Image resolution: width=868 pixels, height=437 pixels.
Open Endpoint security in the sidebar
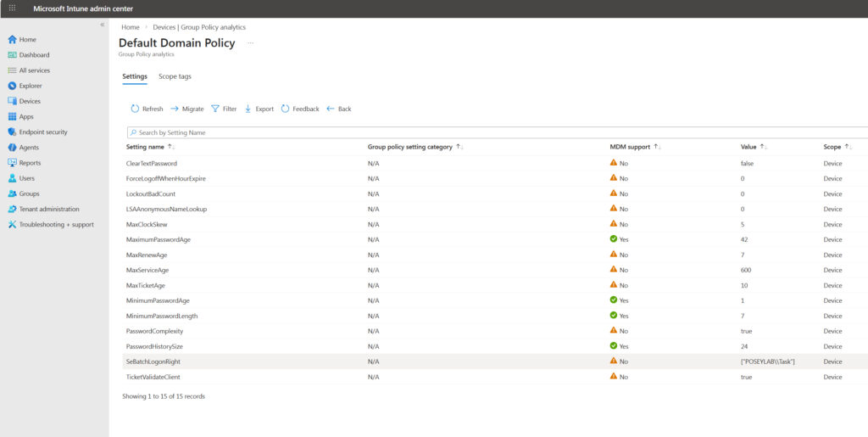pos(37,132)
